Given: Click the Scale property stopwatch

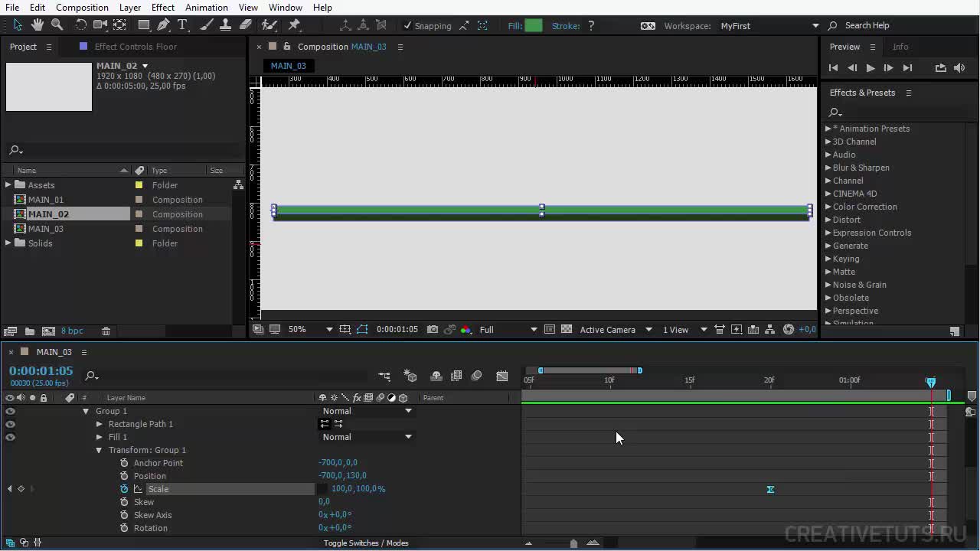Looking at the screenshot, I should [124, 489].
